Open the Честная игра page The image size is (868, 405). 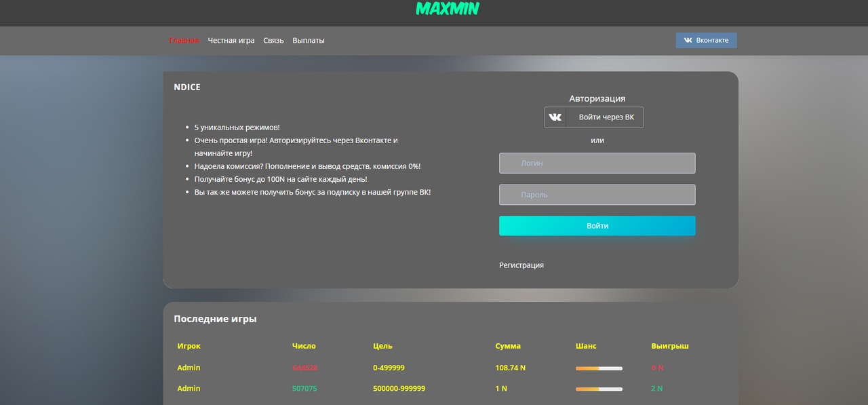pyautogui.click(x=231, y=41)
